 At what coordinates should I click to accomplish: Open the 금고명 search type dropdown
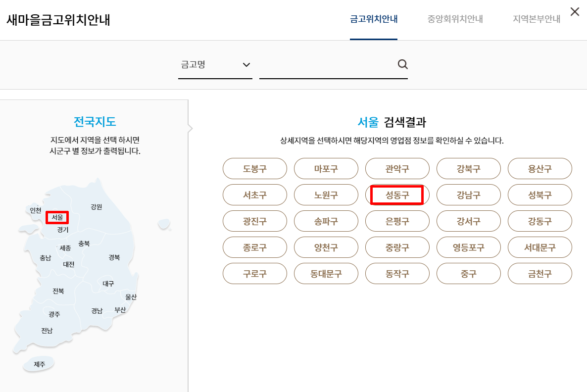(x=215, y=65)
